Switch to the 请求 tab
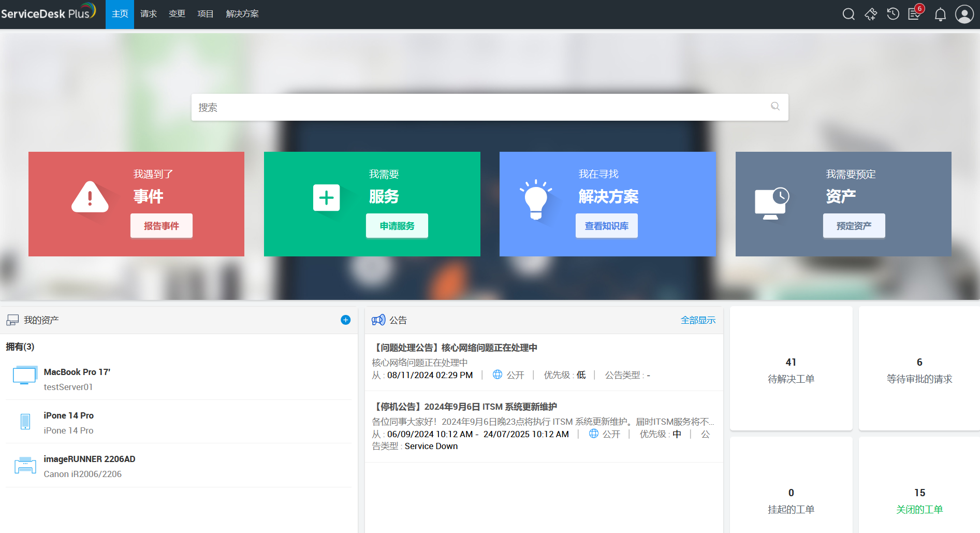 pyautogui.click(x=149, y=14)
